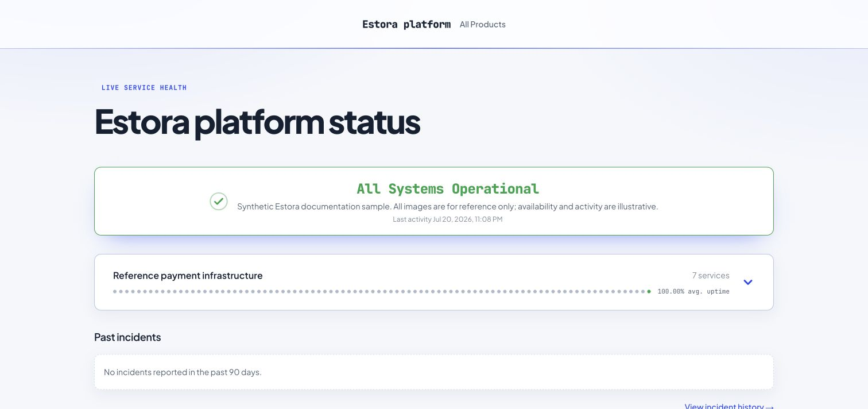Click the Last activity timestamp text
868x409 pixels.
[x=448, y=219]
